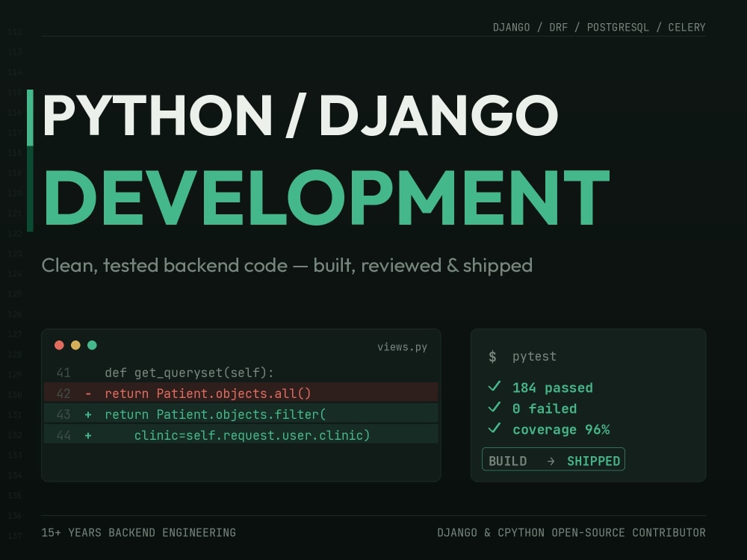Click 'DJANGO & CPYTHON OPEN-SOURCE CONTRIBUTOR' footer text

(571, 532)
